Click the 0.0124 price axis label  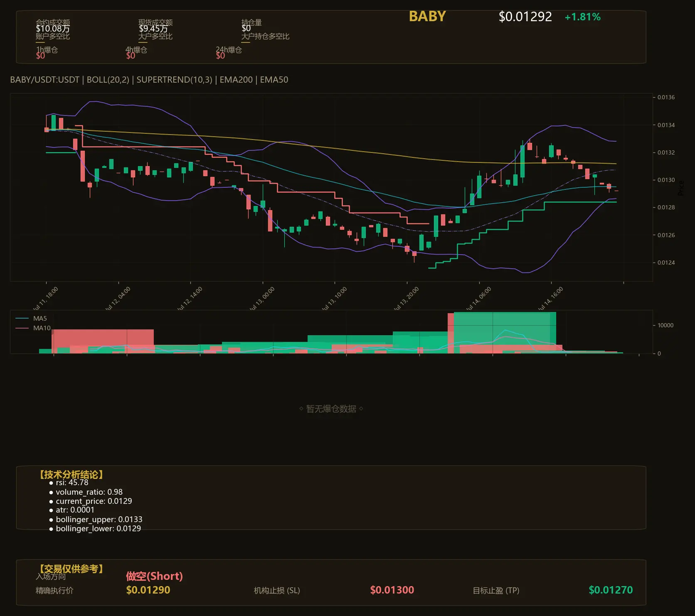(x=666, y=263)
